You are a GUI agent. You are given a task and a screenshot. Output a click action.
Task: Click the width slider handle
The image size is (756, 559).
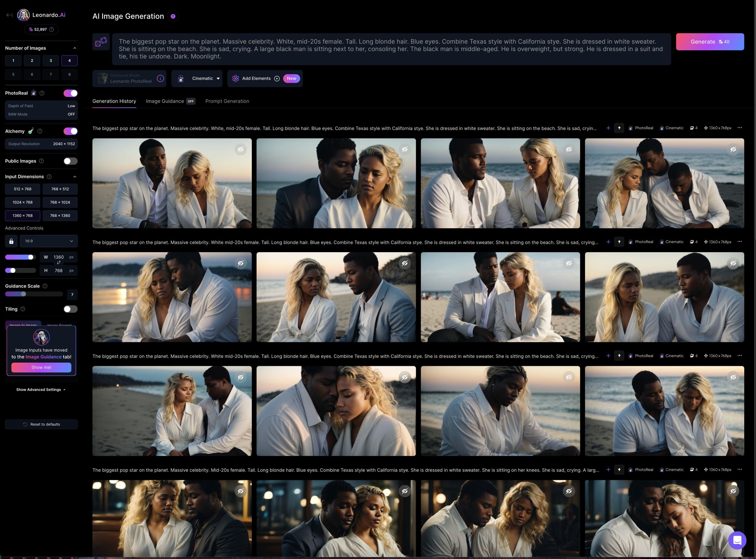[x=31, y=257]
